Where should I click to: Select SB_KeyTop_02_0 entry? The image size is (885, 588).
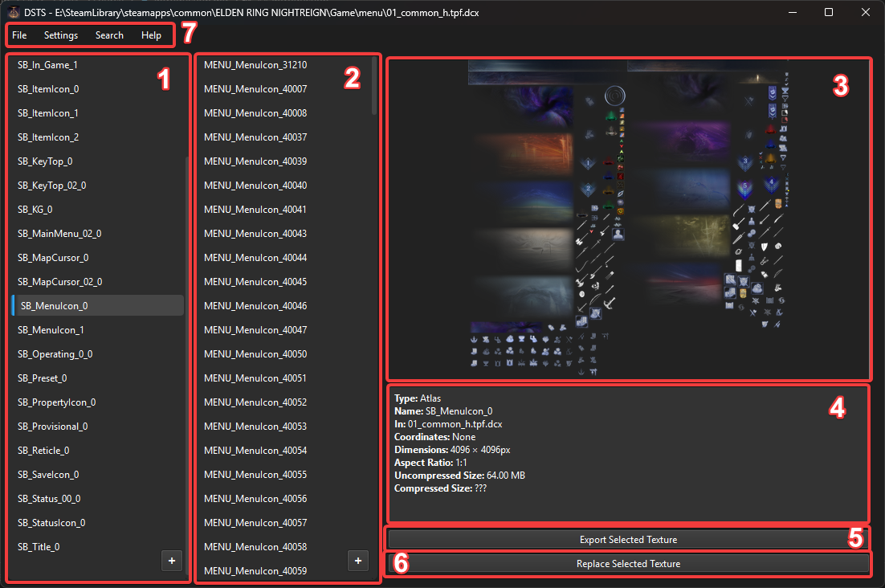[98, 185]
